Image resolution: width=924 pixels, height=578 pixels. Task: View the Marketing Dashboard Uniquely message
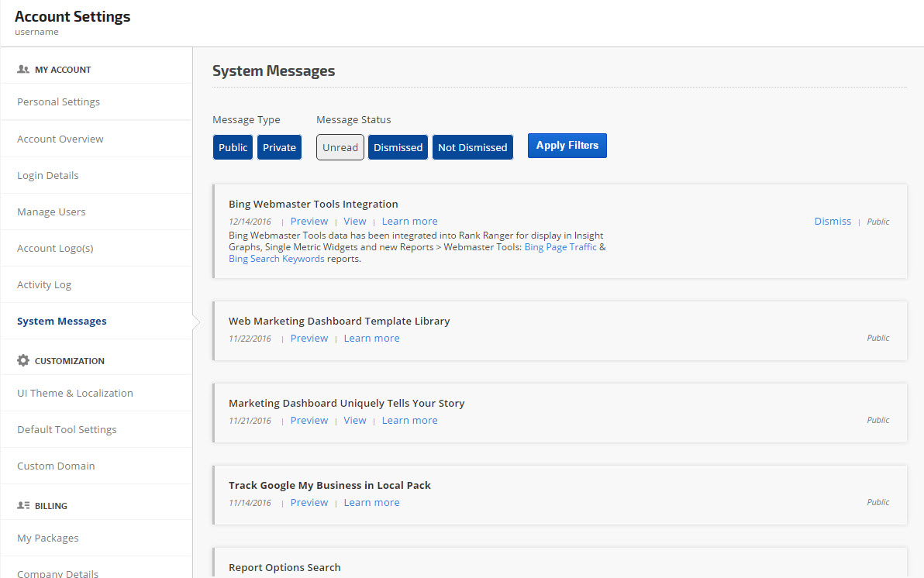point(355,421)
